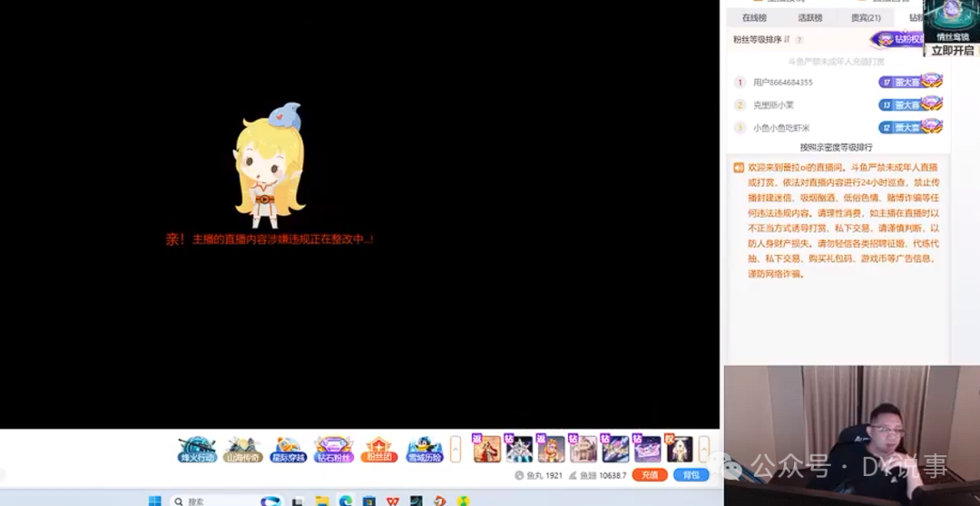Click the level 12 蕾大喜 fan badge

pyautogui.click(x=910, y=127)
